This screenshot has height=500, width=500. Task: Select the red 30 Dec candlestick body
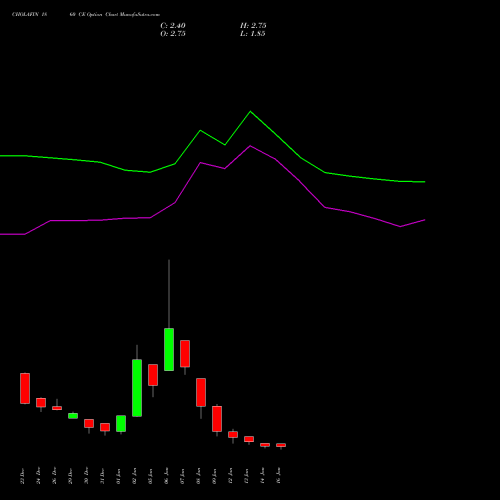click(x=89, y=423)
